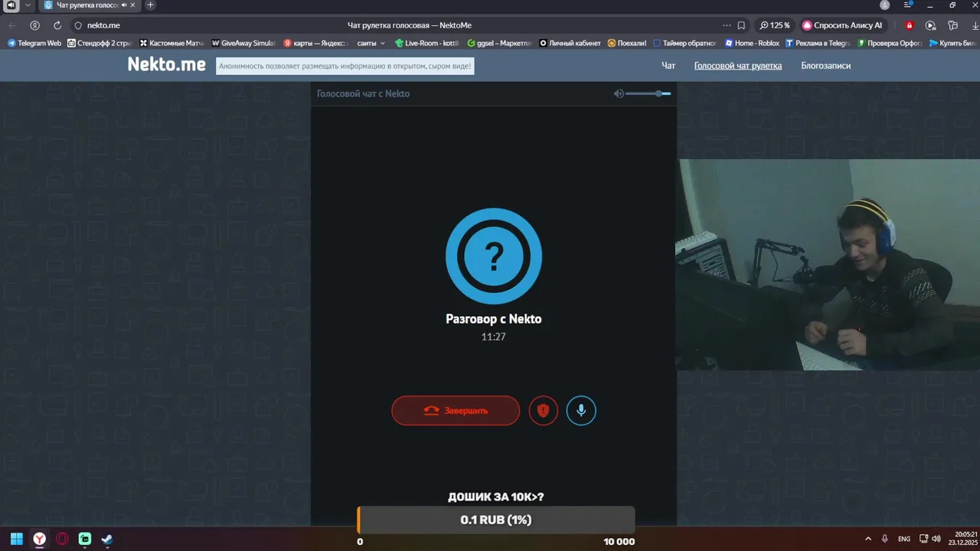This screenshot has width=980, height=551.
Task: Open Yandex Browser from taskbar
Action: tap(39, 539)
